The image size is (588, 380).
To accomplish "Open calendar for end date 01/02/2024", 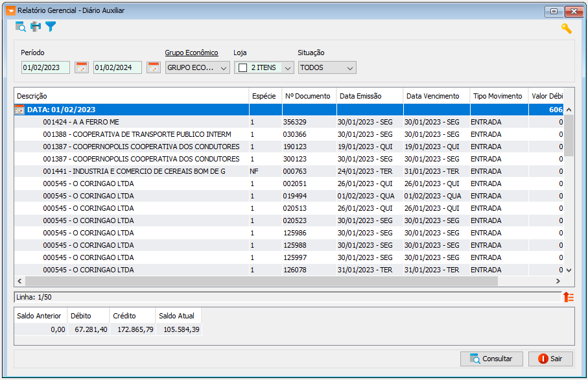I will 154,67.
